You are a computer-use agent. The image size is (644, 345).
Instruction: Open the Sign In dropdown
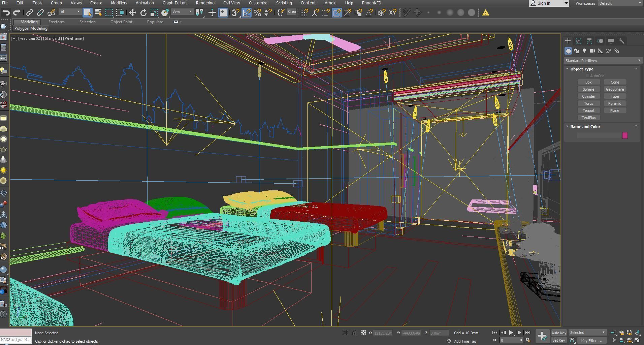coord(549,3)
